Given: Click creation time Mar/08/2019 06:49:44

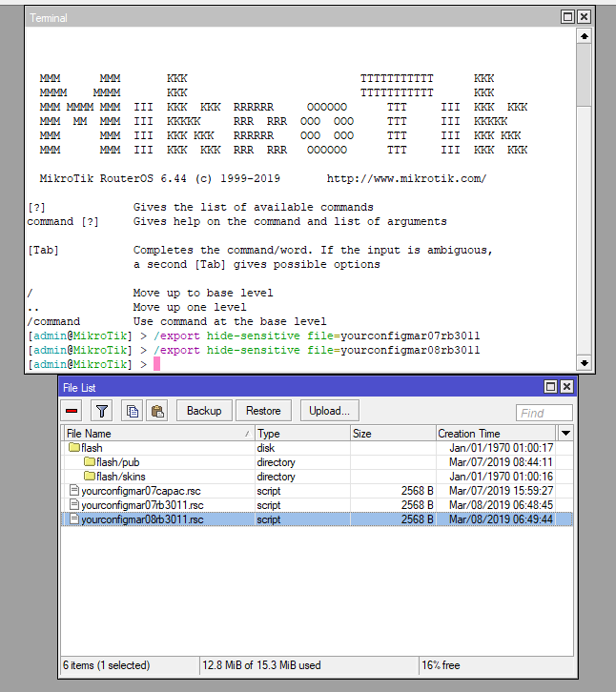Looking at the screenshot, I should tap(501, 519).
